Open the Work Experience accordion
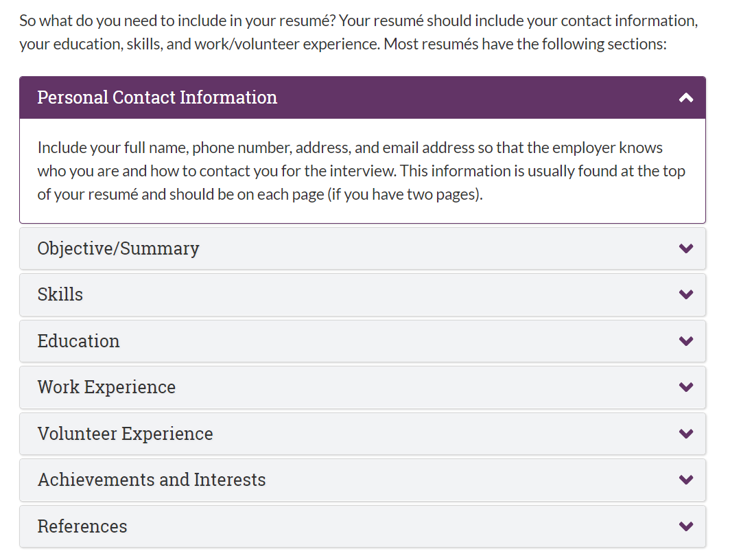The image size is (730, 560). (x=362, y=387)
